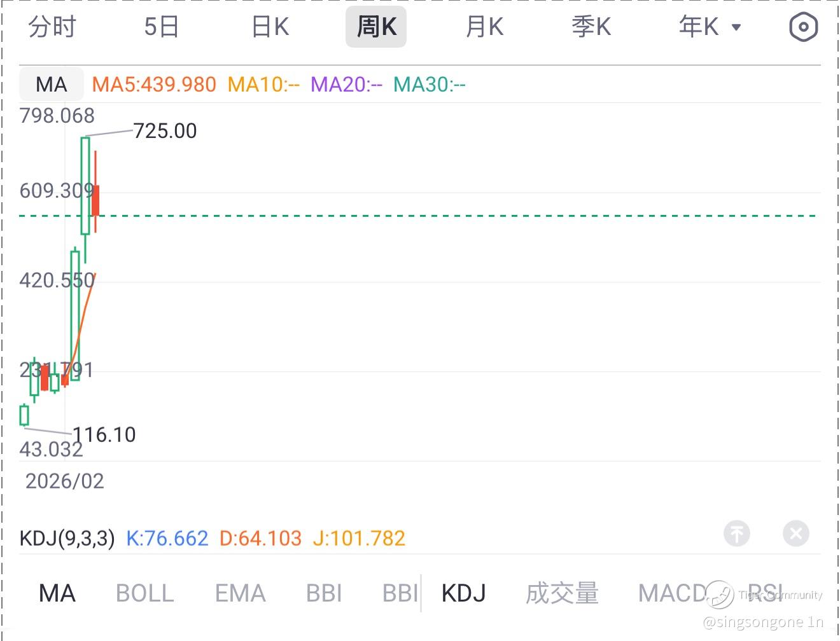
Task: Switch to 5日 chart tab
Action: click(161, 27)
